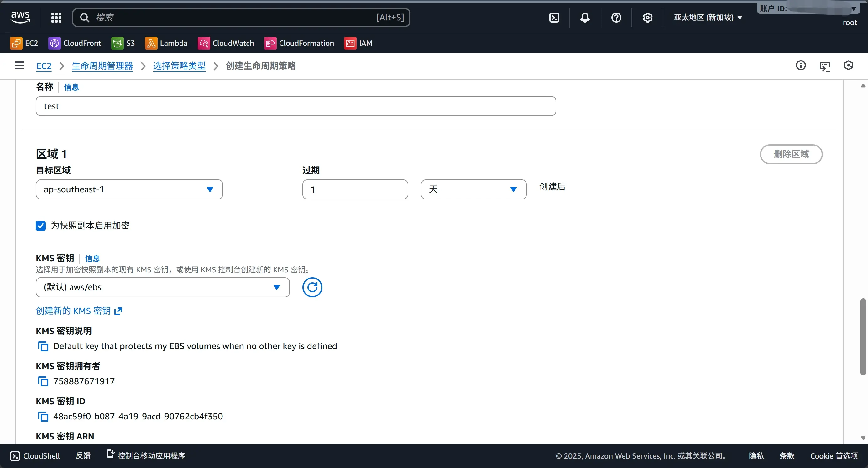Copy the KMS key owner account number
Image resolution: width=868 pixels, height=468 pixels.
pos(43,381)
